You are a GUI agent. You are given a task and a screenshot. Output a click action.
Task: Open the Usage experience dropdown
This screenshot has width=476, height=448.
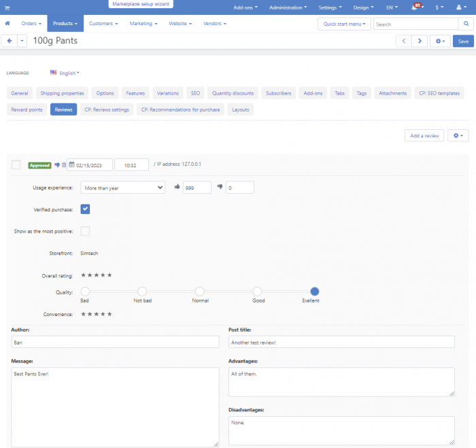click(x=122, y=188)
